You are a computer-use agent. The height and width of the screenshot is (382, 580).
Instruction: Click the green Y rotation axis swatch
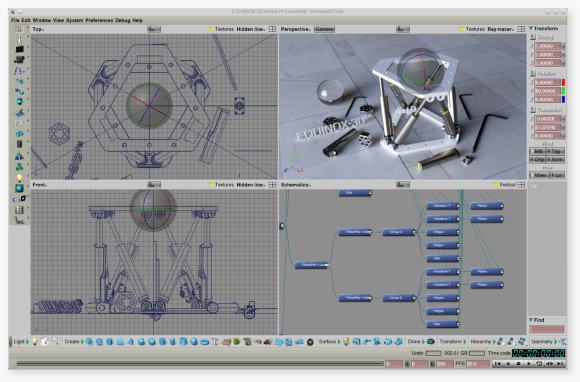563,91
